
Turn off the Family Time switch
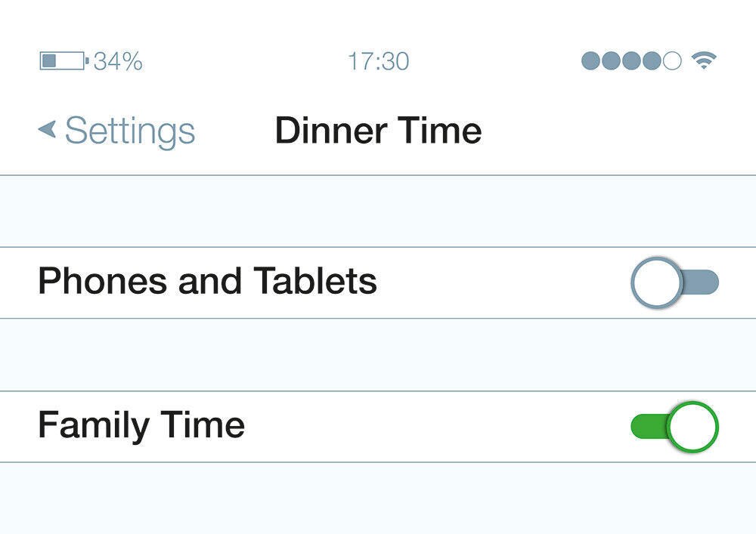pyautogui.click(x=674, y=427)
